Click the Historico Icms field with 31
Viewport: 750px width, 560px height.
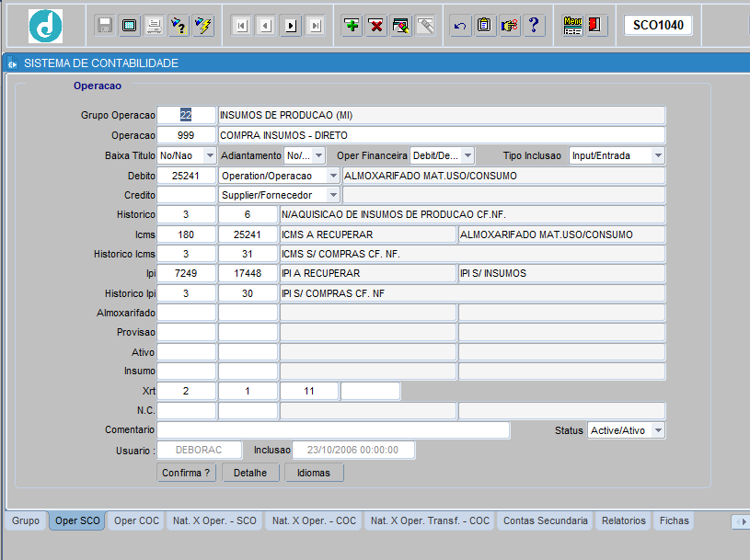248,254
